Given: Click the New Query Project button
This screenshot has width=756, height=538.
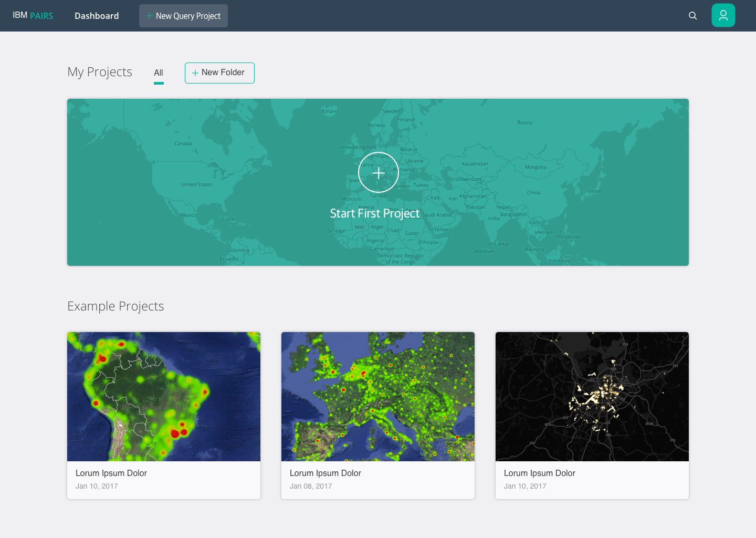Looking at the screenshot, I should coord(183,16).
